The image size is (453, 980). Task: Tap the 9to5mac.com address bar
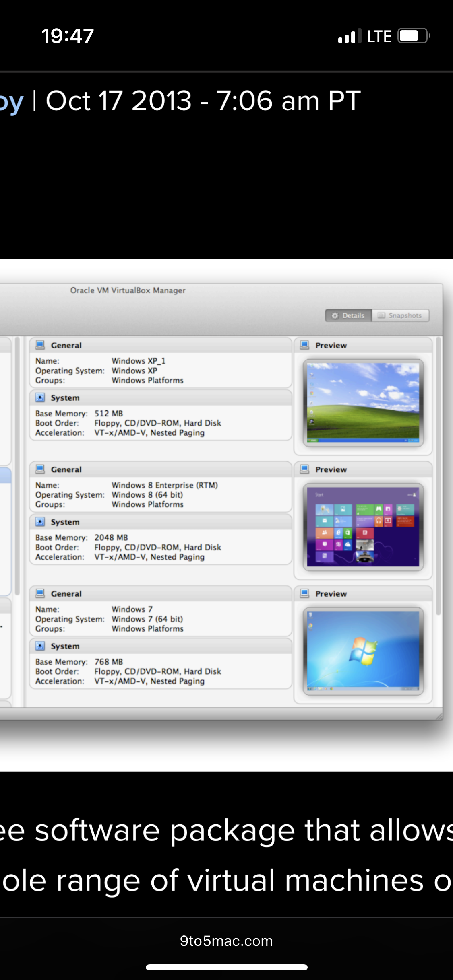[226, 941]
